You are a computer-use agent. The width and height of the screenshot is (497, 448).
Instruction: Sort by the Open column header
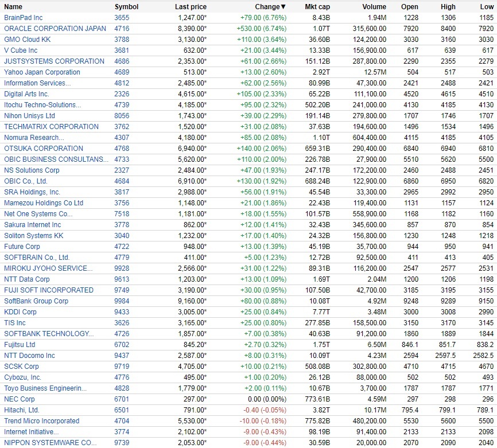tap(410, 7)
